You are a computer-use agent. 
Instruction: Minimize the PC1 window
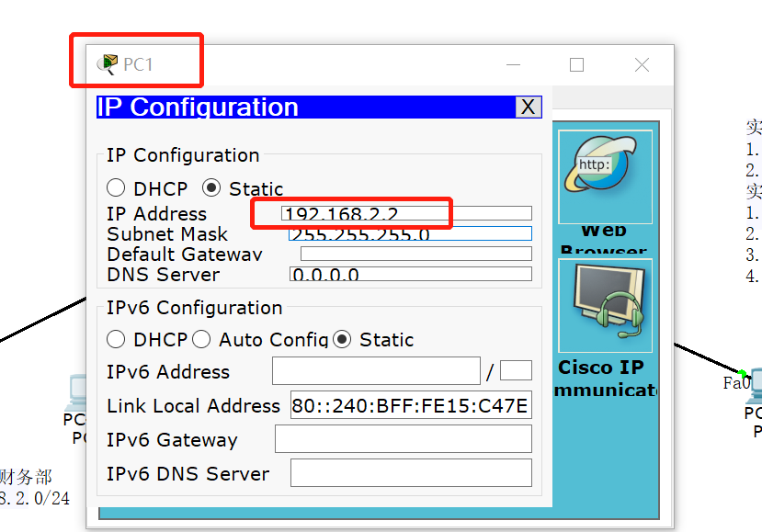(x=513, y=64)
